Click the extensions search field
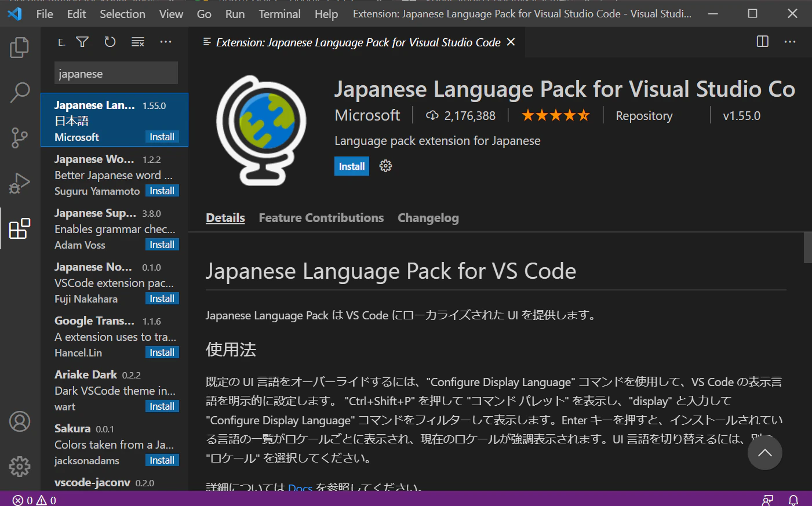 (x=116, y=74)
